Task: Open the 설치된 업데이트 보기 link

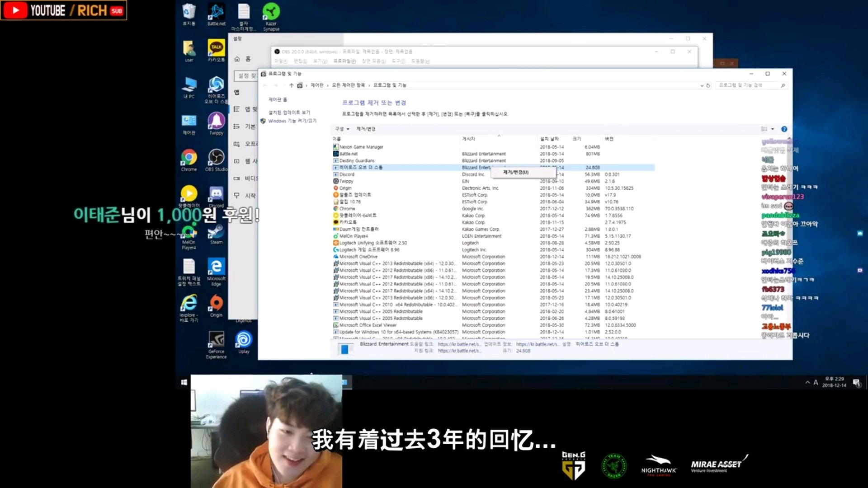Action: pyautogui.click(x=289, y=113)
